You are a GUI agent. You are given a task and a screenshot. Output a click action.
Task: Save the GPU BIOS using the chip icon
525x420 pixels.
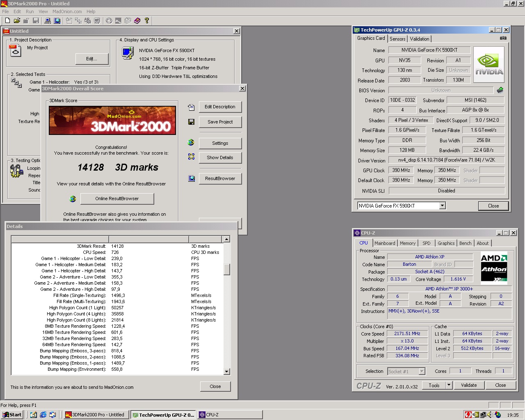coord(500,90)
